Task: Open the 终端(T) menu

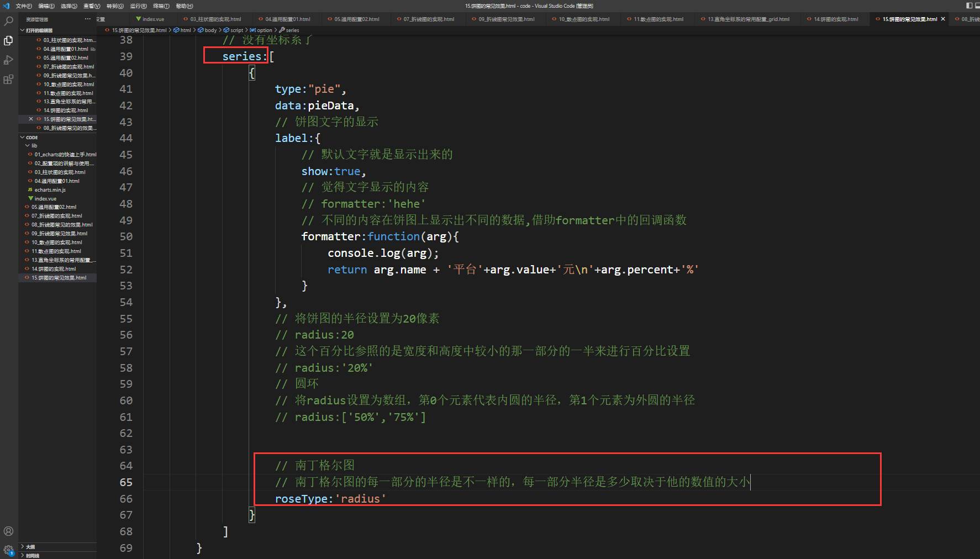Action: point(161,6)
